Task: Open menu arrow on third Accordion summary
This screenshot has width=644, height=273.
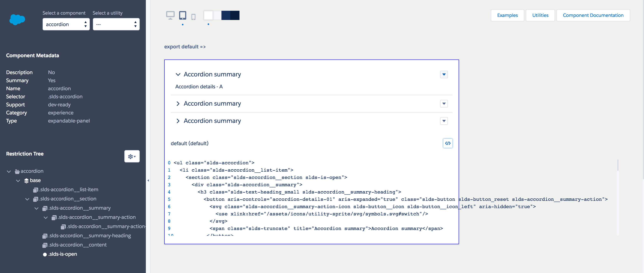Action: pyautogui.click(x=444, y=121)
